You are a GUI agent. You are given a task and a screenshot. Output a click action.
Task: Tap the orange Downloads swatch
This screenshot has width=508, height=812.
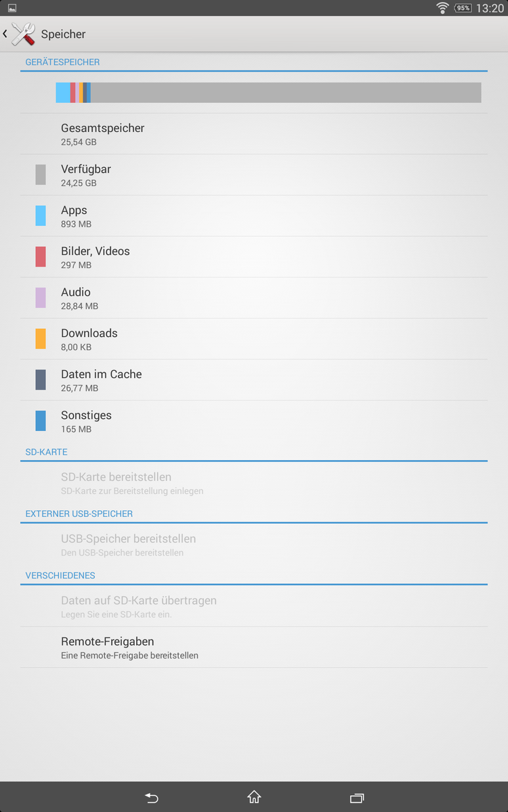pos(41,339)
